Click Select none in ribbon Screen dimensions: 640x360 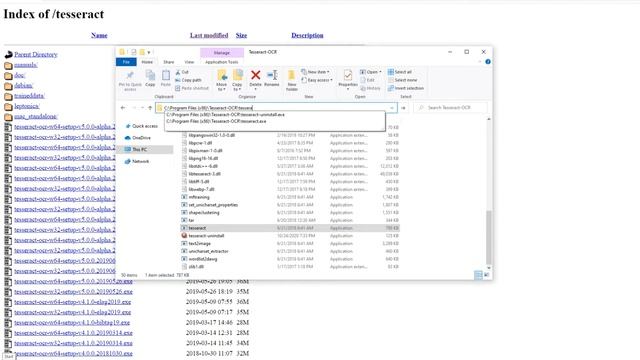pyautogui.click(x=402, y=80)
